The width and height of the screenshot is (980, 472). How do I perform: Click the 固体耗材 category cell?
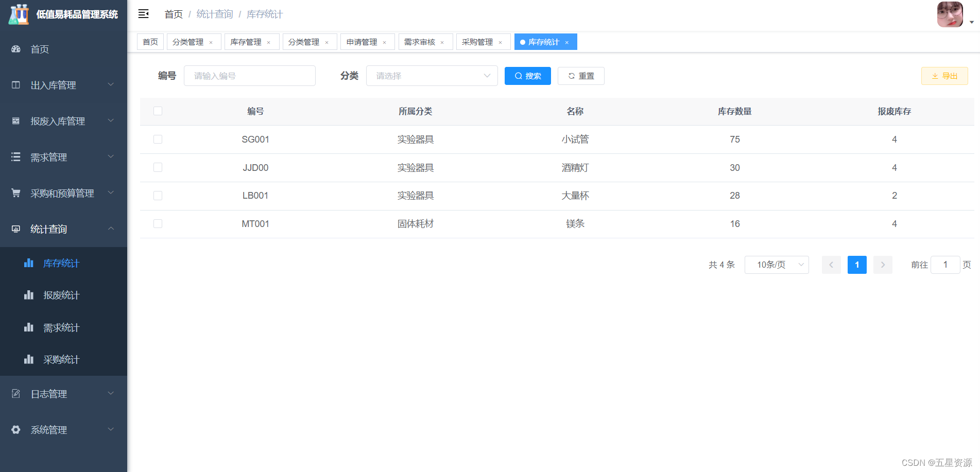click(416, 224)
